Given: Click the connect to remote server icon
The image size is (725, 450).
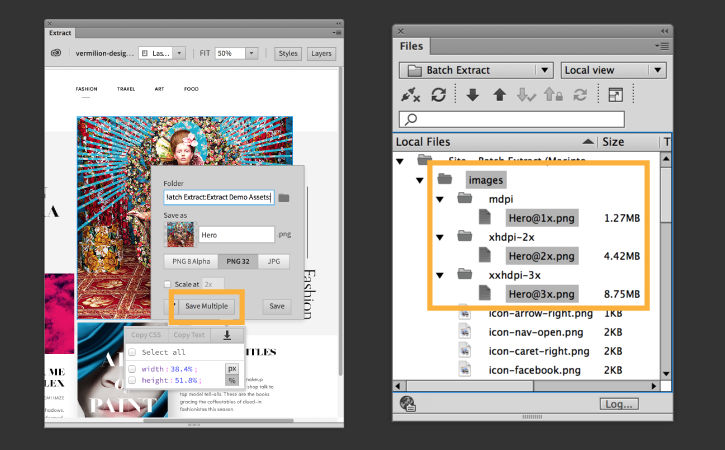Looking at the screenshot, I should 410,95.
